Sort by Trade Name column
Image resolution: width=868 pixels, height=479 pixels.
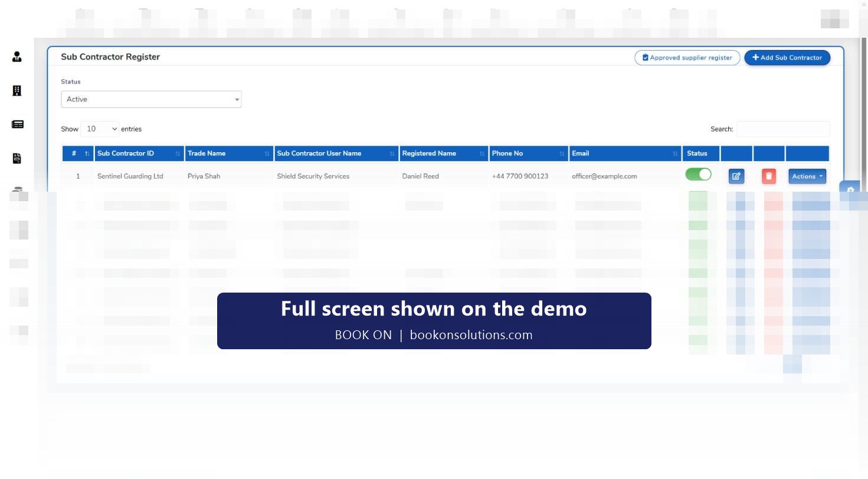229,153
